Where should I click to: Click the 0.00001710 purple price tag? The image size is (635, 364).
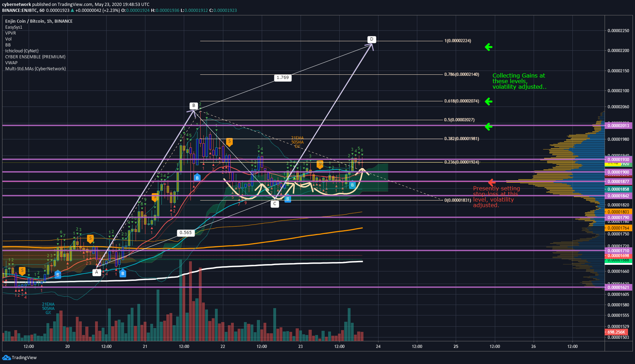click(x=618, y=251)
